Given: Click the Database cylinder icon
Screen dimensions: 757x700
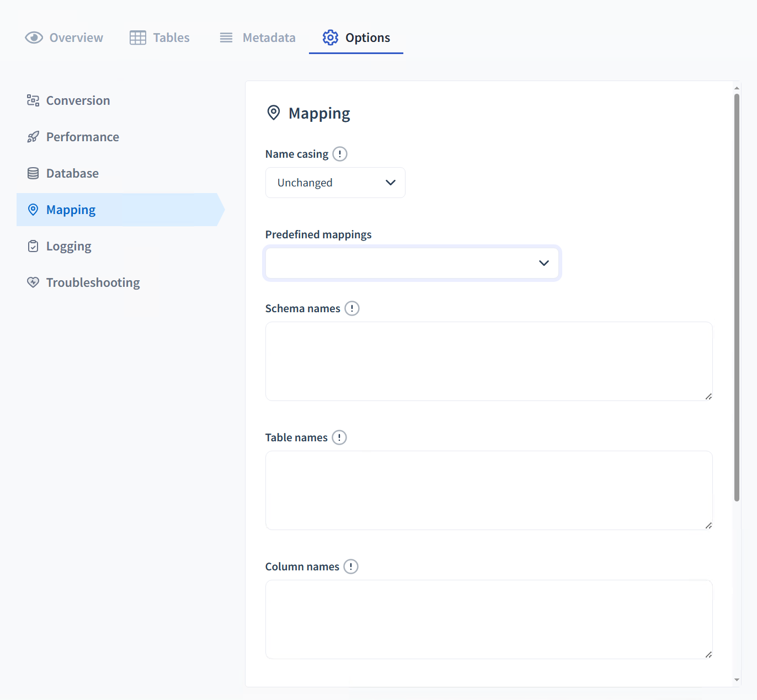Looking at the screenshot, I should [x=33, y=173].
